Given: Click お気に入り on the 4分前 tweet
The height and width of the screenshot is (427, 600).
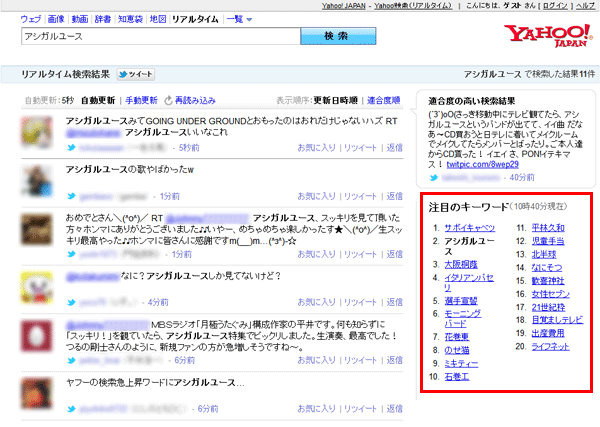Looking at the screenshot, I should tap(316, 302).
